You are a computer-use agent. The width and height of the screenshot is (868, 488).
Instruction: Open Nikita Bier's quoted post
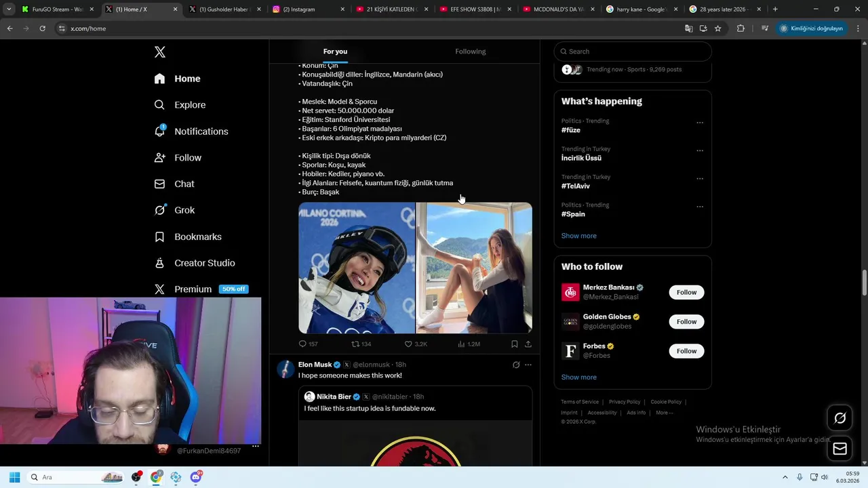pos(415,426)
